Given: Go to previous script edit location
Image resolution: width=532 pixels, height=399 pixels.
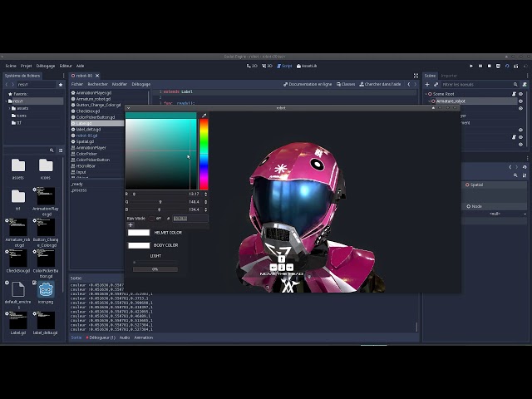Looking at the screenshot, I should click(409, 84).
